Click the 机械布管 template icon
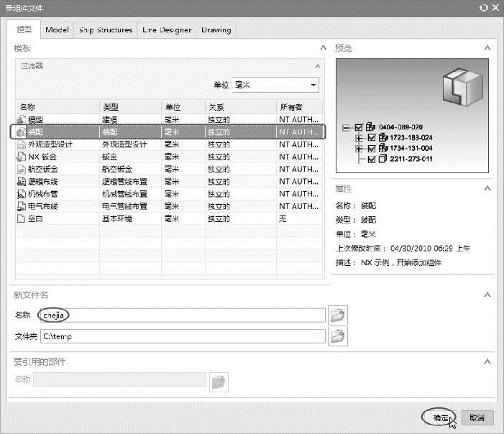 (x=22, y=194)
